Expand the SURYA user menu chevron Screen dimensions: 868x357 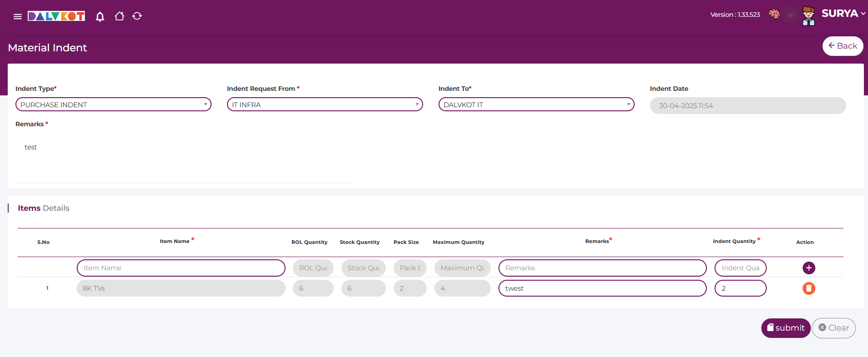[863, 14]
